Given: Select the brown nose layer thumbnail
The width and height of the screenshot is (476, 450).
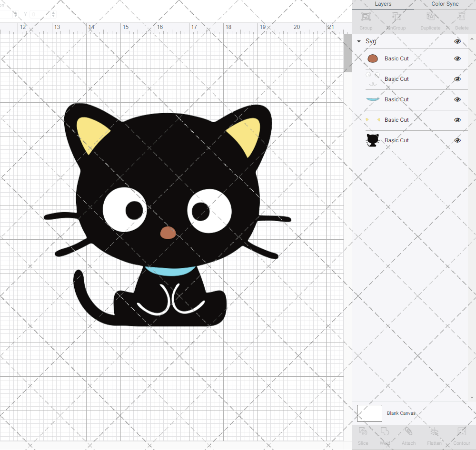Looking at the screenshot, I should [x=373, y=59].
